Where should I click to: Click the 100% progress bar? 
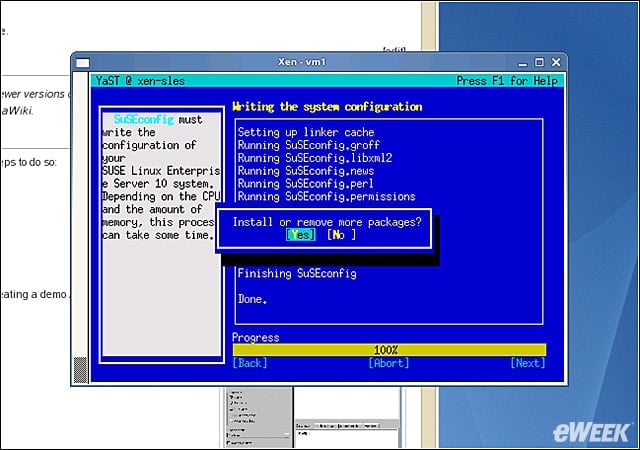[389, 350]
